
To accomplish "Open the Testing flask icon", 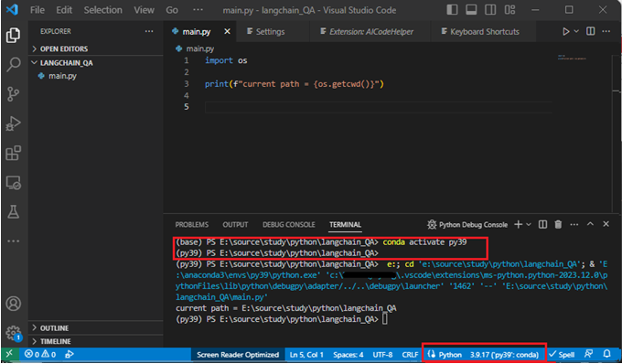I will tap(14, 212).
